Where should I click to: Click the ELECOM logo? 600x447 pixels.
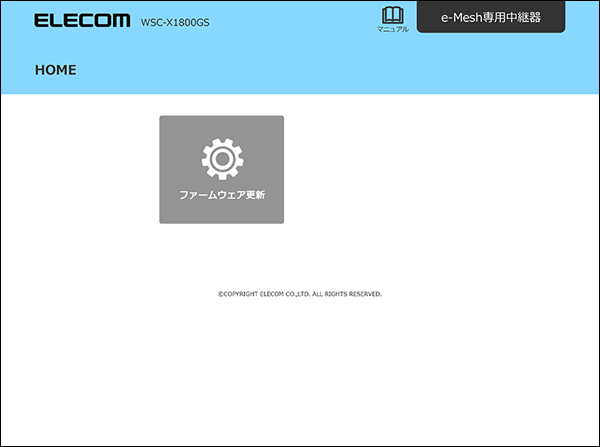(82, 21)
